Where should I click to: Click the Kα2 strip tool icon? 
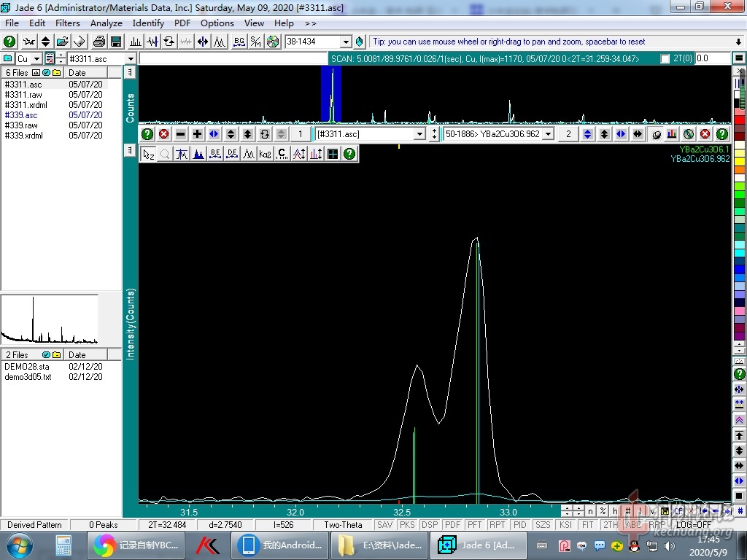coord(266,154)
